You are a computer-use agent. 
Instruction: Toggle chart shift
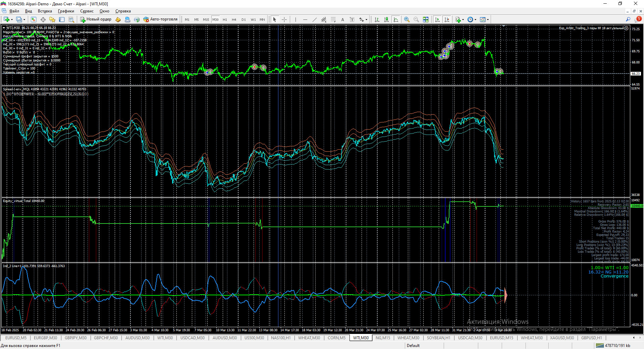447,19
